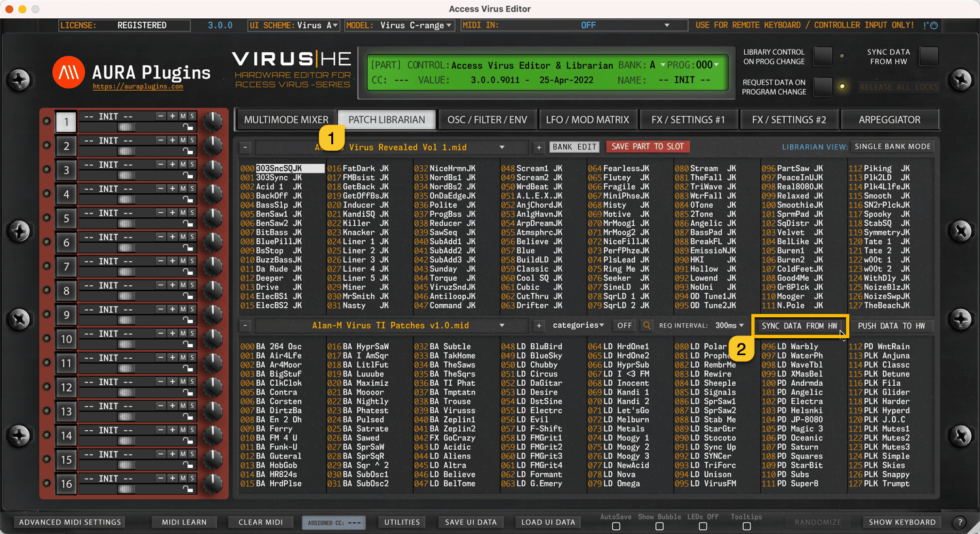The image size is (980, 534).
Task: Switch to the MULTIMODE MIXER tab
Action: [x=286, y=119]
